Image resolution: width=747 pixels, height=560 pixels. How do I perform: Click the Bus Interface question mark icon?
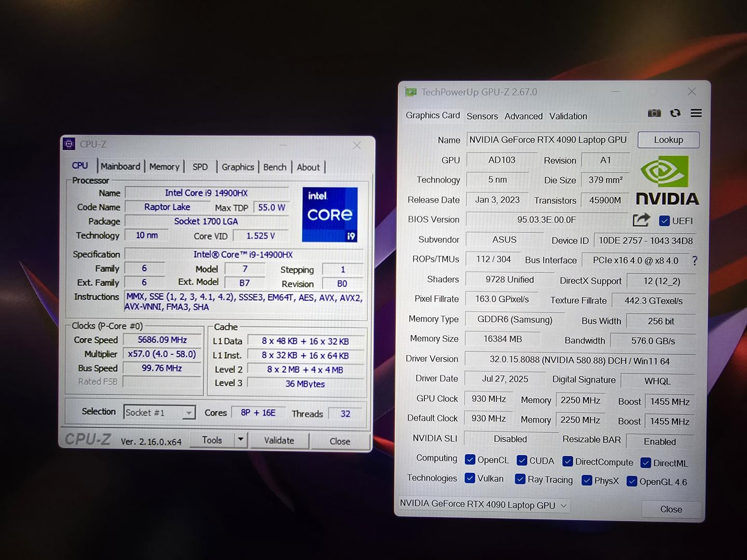pos(695,260)
